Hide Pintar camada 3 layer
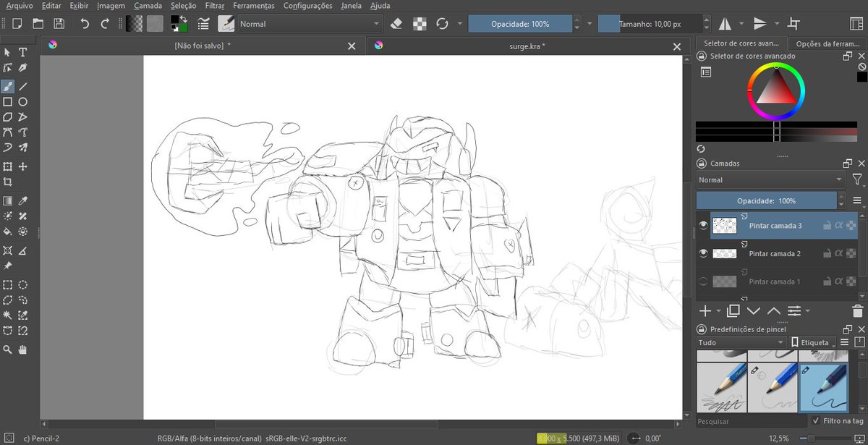 coord(702,226)
